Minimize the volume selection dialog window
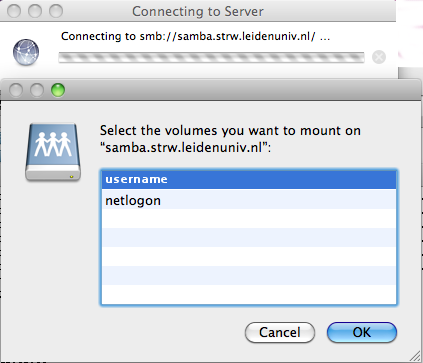The height and width of the screenshot is (363, 423). pos(37,90)
